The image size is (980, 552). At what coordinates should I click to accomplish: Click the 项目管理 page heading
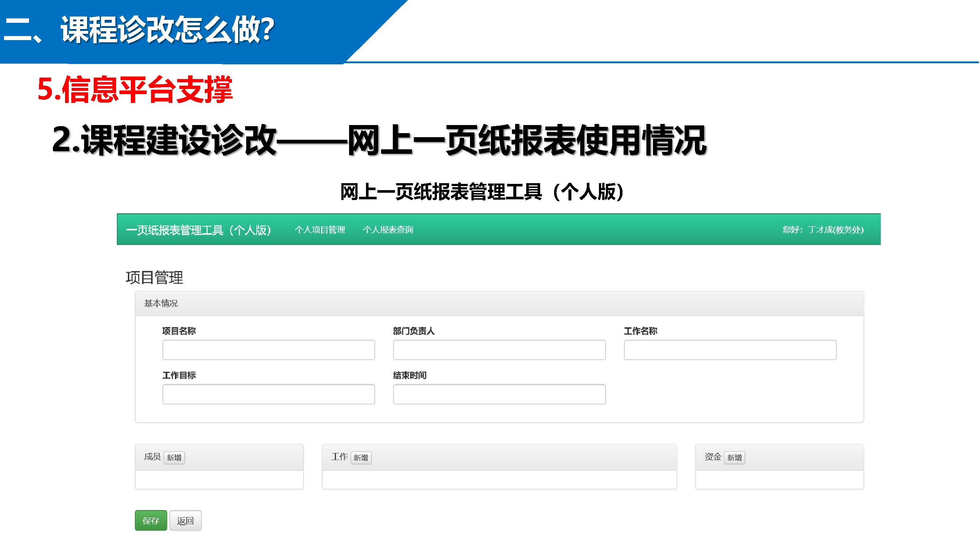(154, 278)
